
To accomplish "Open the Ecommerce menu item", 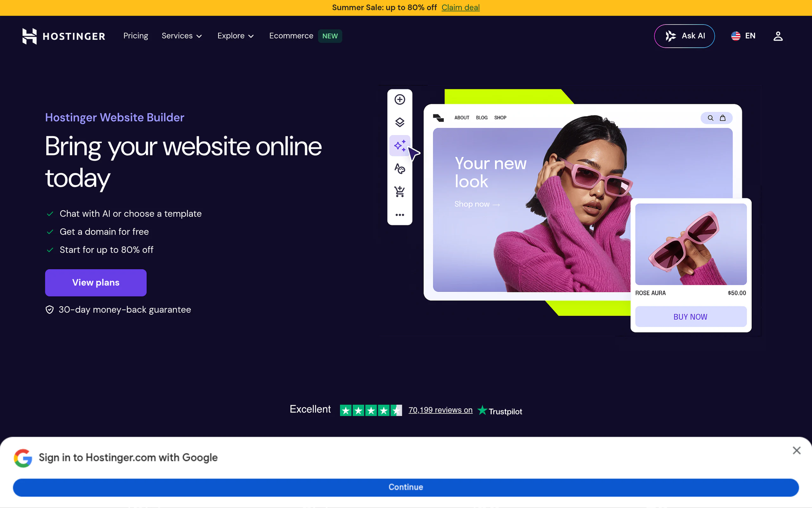I will (291, 36).
